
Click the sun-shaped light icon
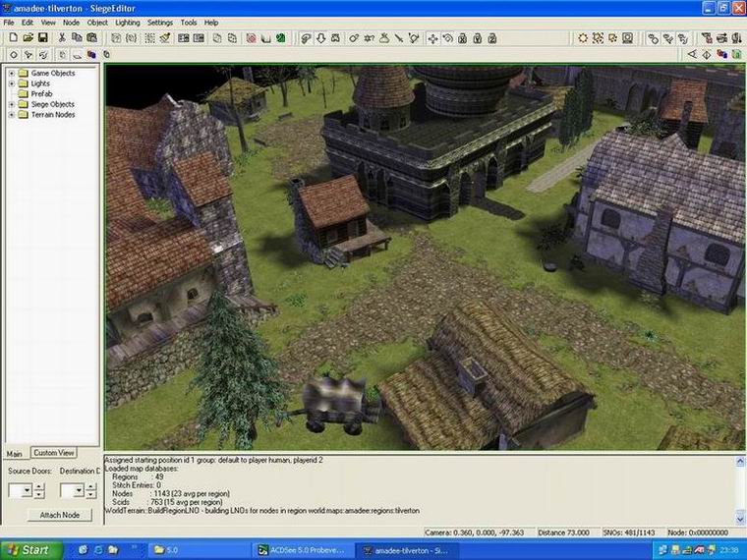(x=583, y=38)
